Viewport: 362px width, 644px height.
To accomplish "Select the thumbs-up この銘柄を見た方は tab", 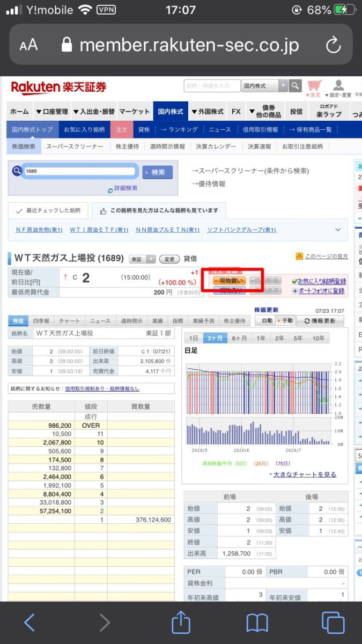I will click(159, 210).
